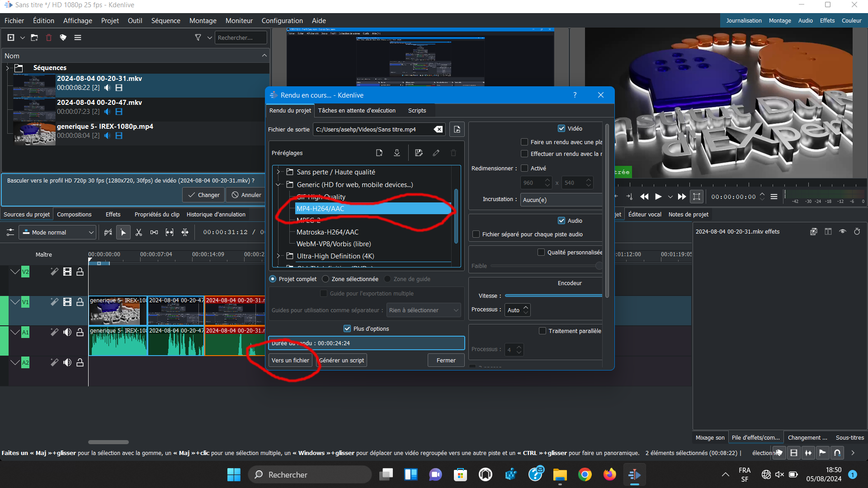Screen dimensions: 868x488
Task: Select the Projet complet radio button
Action: [273, 279]
